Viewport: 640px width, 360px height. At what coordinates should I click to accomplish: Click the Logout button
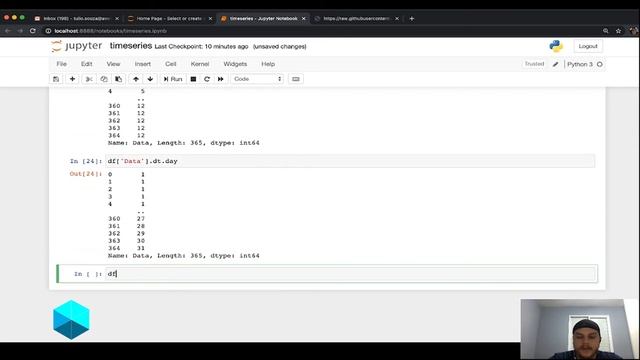pos(588,46)
